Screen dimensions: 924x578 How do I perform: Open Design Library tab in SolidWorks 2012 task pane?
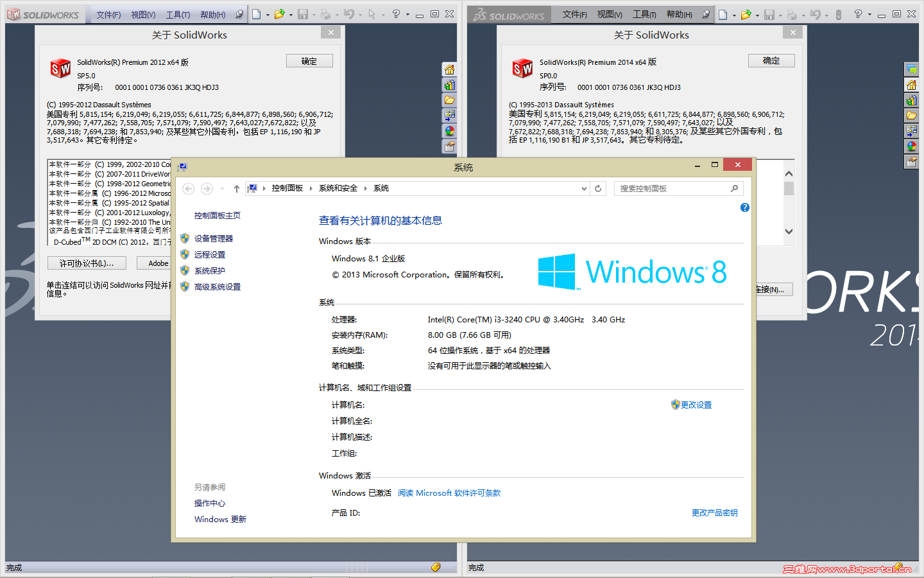point(450,85)
